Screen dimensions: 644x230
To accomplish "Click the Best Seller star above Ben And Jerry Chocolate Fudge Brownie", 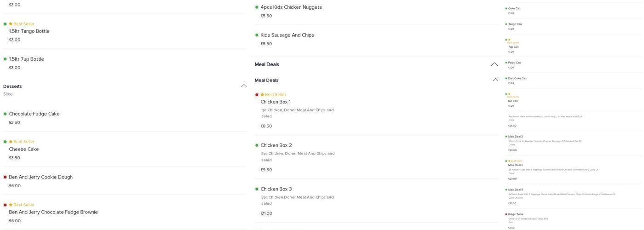I will tap(11, 205).
